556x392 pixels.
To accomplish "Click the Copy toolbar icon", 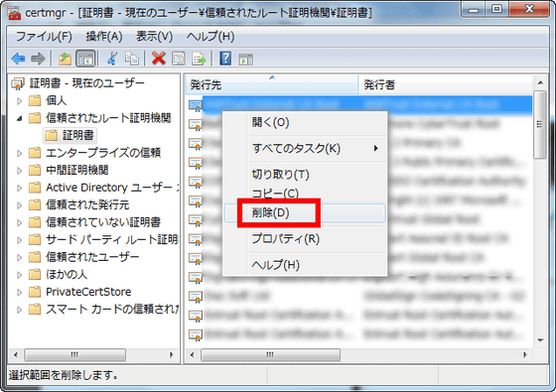I will pos(132,59).
